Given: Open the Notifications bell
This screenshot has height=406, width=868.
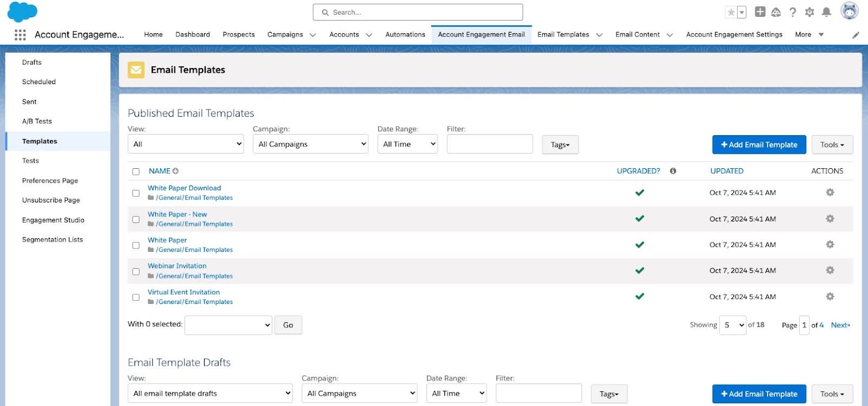Looking at the screenshot, I should click(826, 12).
